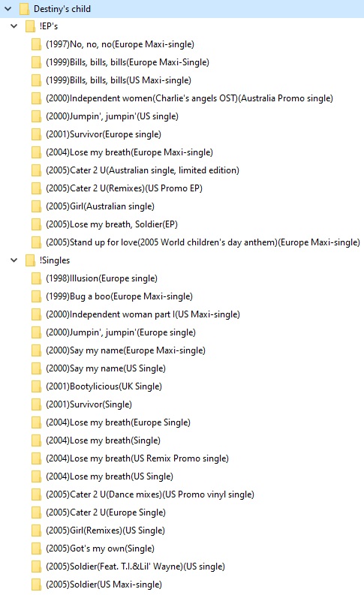Click folder icon beside (2005)Girl(Australian single)
The width and height of the screenshot is (364, 595).
tap(36, 206)
